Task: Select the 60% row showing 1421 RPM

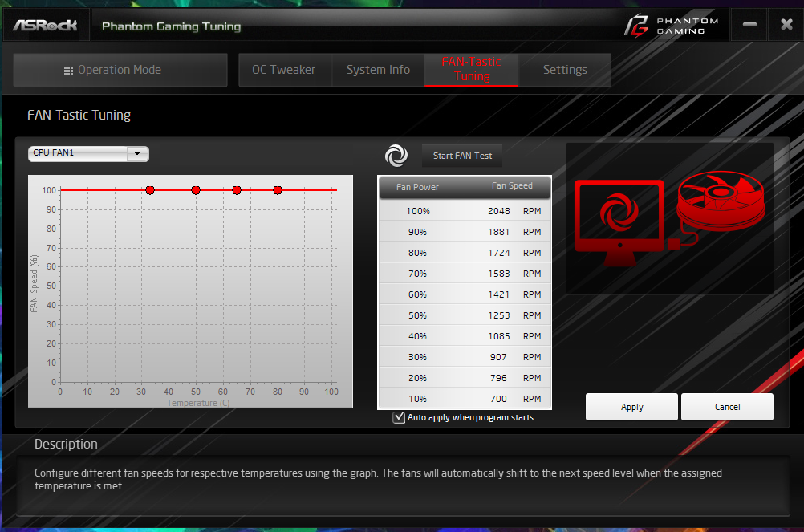Action: (x=465, y=294)
